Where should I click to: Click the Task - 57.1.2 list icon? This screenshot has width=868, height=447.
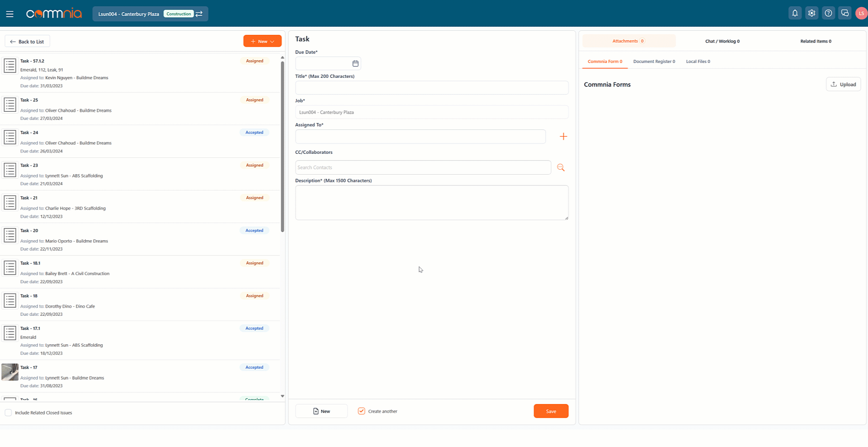10,66
